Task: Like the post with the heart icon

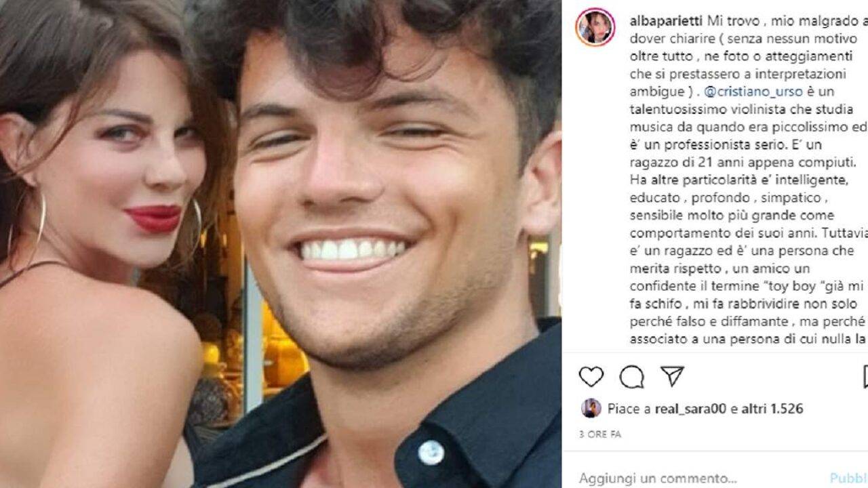Action: pos(591,376)
